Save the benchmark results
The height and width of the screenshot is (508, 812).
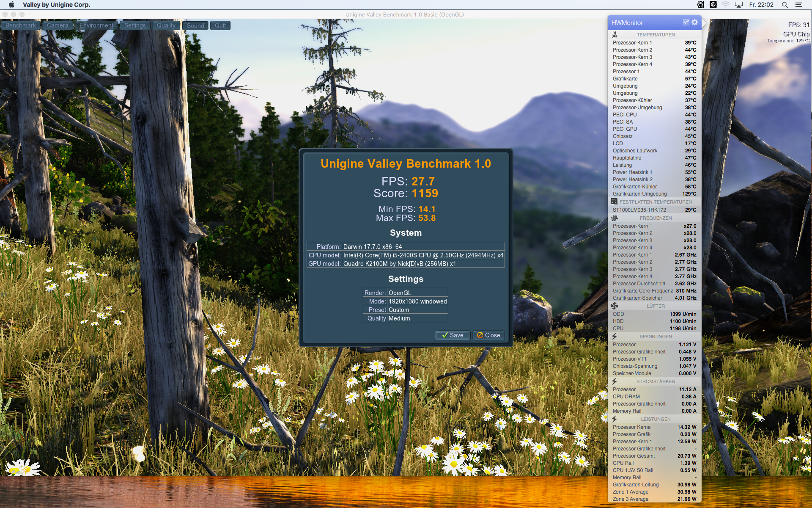[x=453, y=335]
